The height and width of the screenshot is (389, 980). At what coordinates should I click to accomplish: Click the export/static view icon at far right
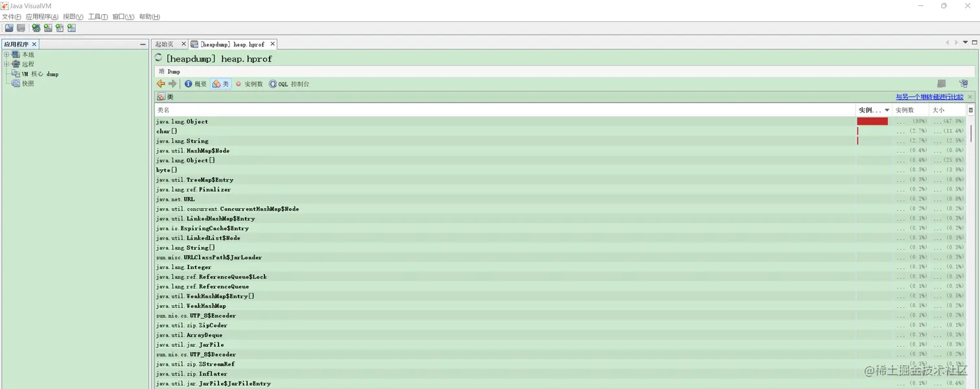pyautogui.click(x=964, y=84)
